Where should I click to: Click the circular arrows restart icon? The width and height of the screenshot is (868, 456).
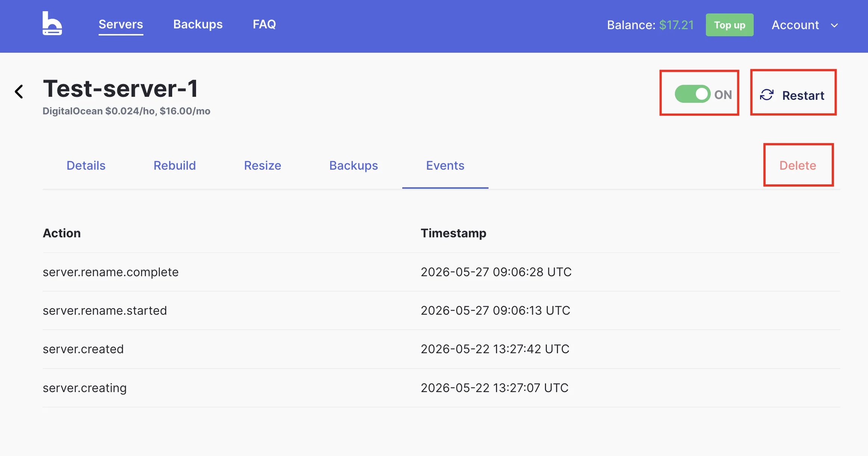pos(766,95)
